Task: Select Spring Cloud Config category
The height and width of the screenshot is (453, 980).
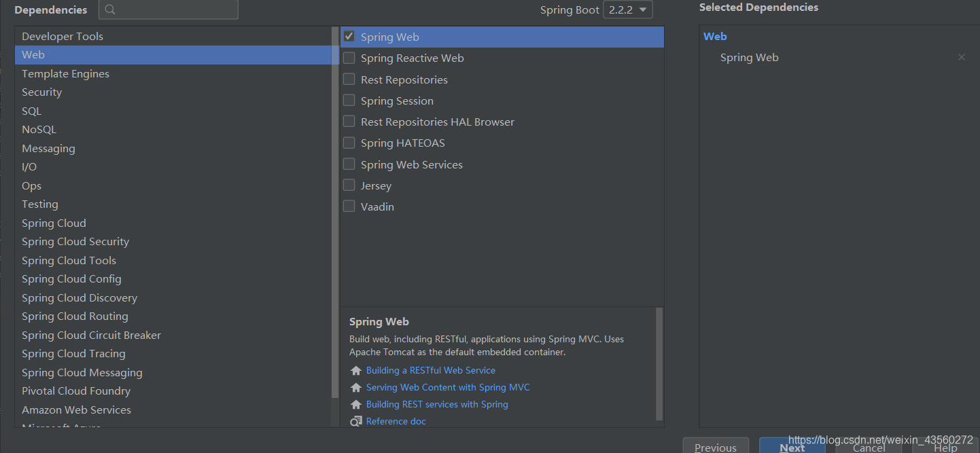Action: 173,279
